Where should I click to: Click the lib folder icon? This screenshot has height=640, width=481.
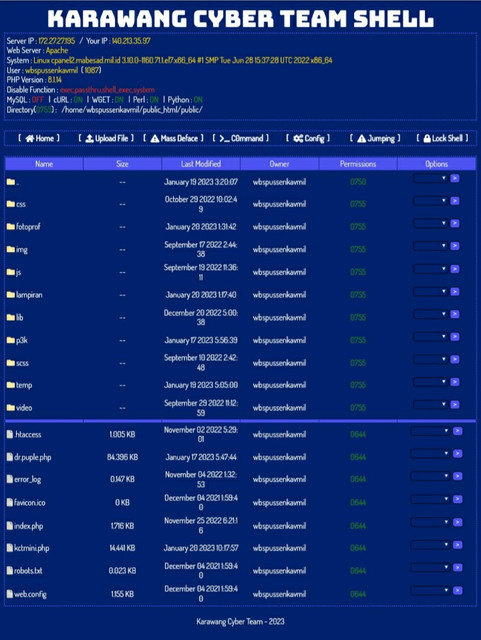[x=11, y=317]
